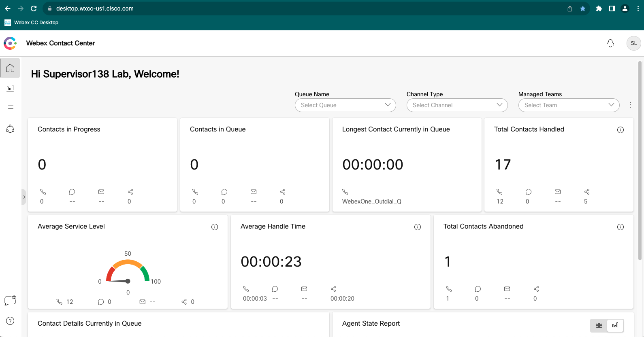Switch Agent State Report to chart view

tap(615, 325)
